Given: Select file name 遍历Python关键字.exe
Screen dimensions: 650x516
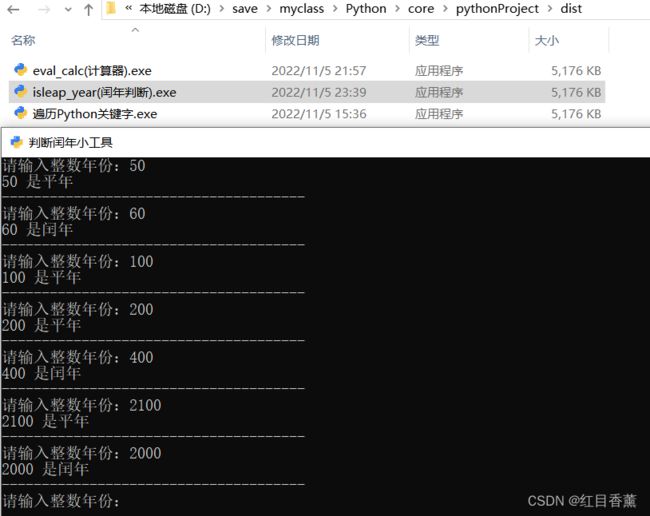Looking at the screenshot, I should 95,114.
